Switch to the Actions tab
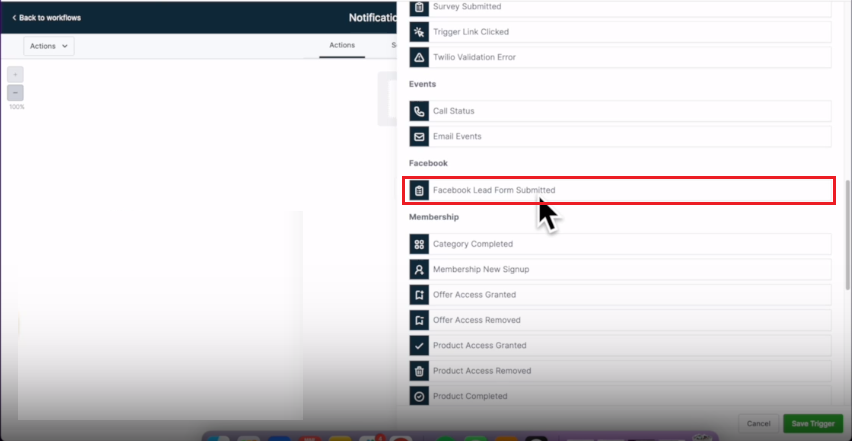 342,46
